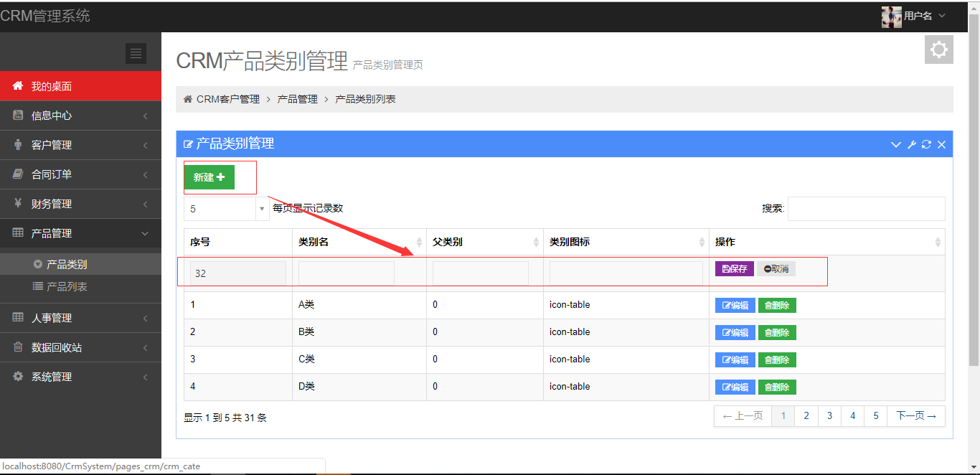Image resolution: width=980 pixels, height=475 pixels.
Task: Click the 序号 column header
Action: 238,242
